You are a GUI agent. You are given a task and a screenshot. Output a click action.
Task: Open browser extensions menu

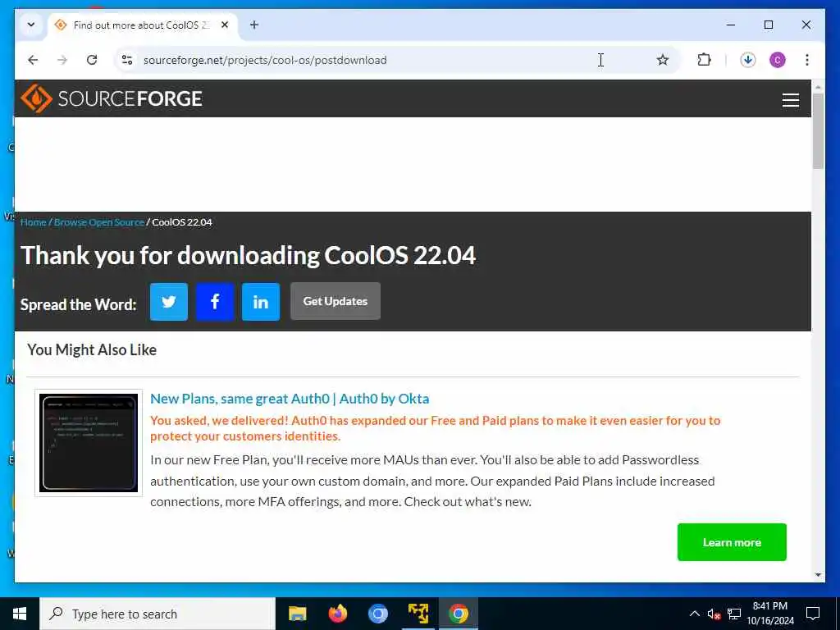point(704,60)
